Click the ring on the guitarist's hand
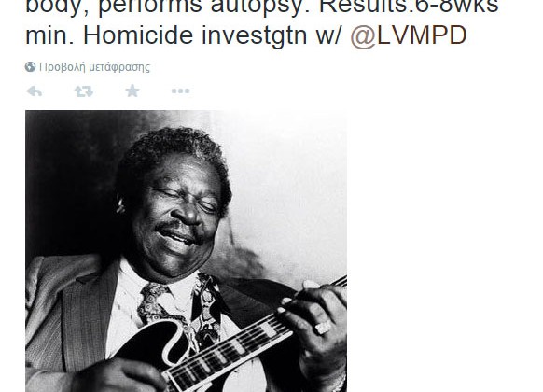Viewport: 543px width, 392px height. coord(323,328)
